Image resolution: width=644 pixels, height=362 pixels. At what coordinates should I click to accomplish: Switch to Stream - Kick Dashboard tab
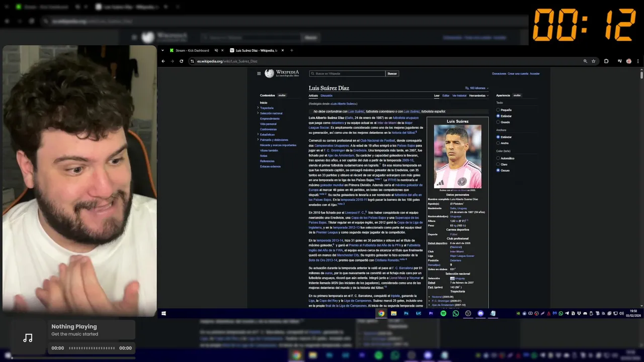point(193,50)
